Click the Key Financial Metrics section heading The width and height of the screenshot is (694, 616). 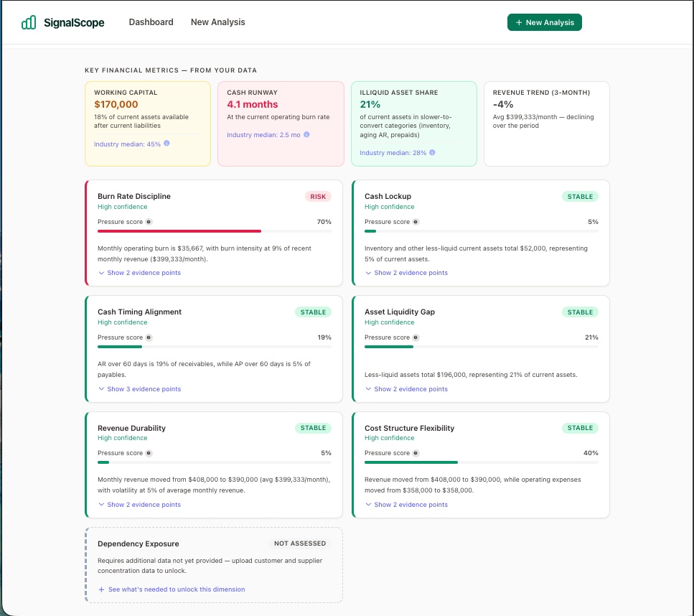click(171, 70)
